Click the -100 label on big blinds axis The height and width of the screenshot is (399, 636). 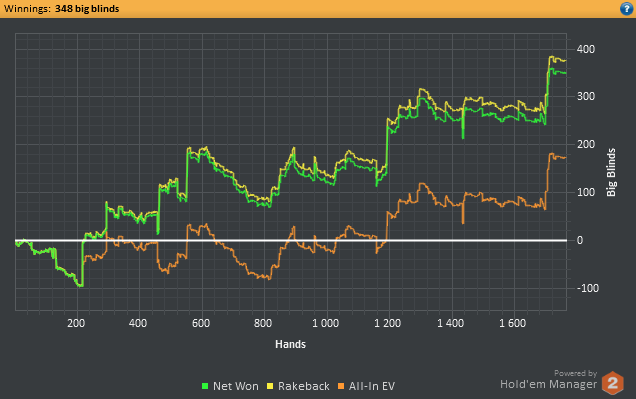click(588, 288)
